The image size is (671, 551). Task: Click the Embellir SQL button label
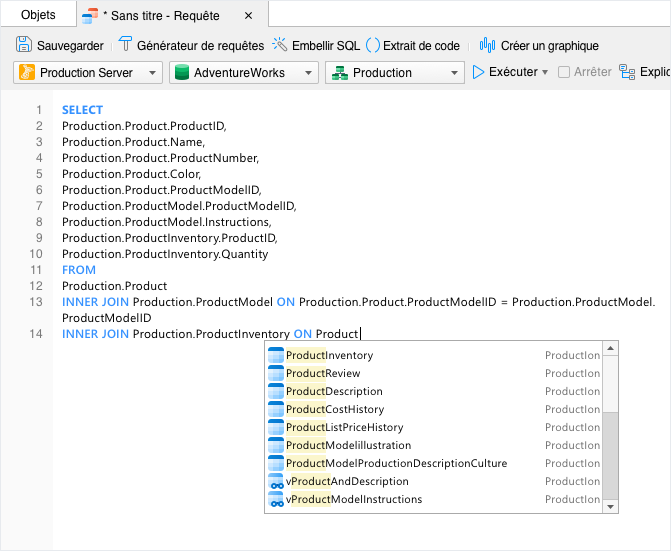tap(326, 45)
